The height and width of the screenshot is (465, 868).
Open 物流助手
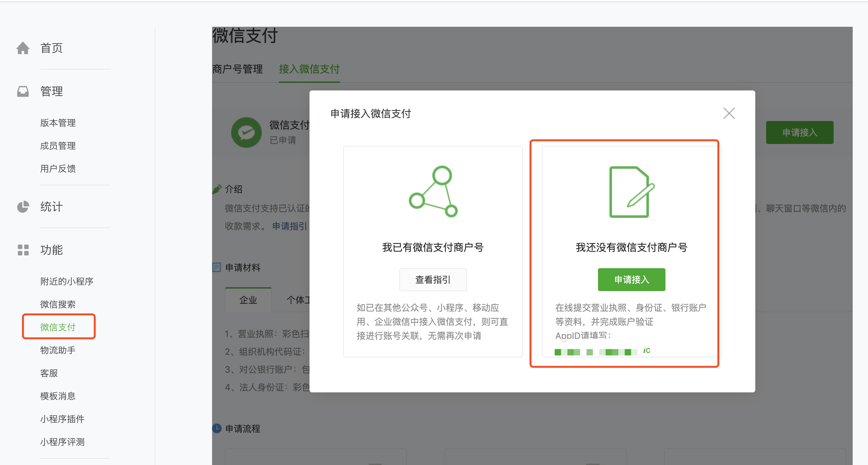(58, 350)
